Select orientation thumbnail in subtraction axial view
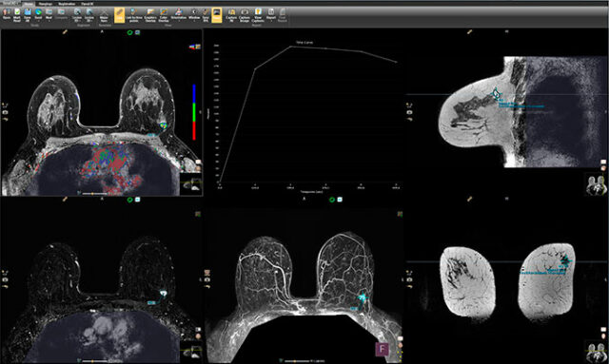The image size is (609, 364). [191, 353]
